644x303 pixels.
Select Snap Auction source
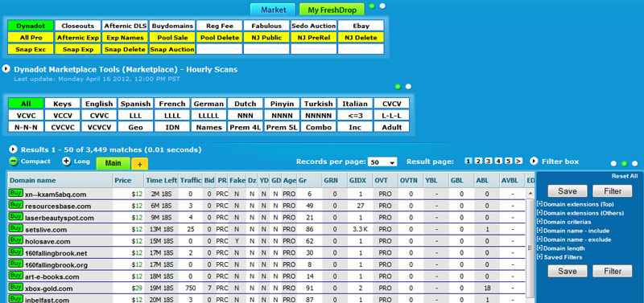tap(172, 49)
